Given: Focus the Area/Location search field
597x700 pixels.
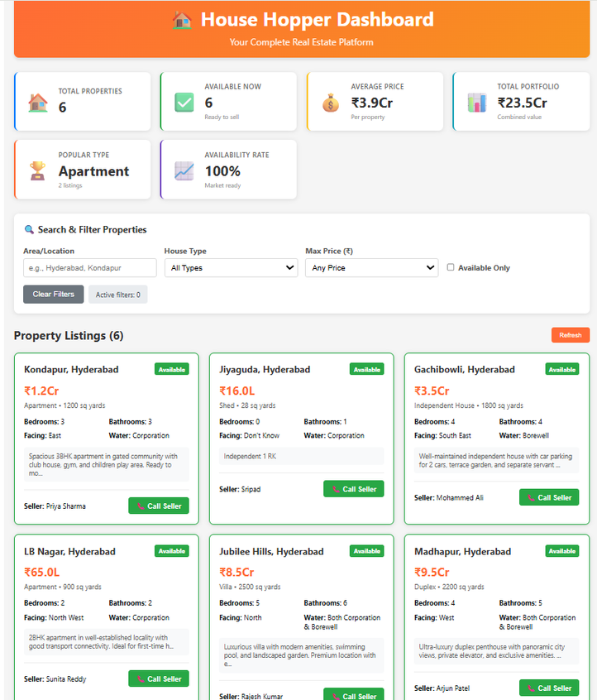Looking at the screenshot, I should [90, 268].
